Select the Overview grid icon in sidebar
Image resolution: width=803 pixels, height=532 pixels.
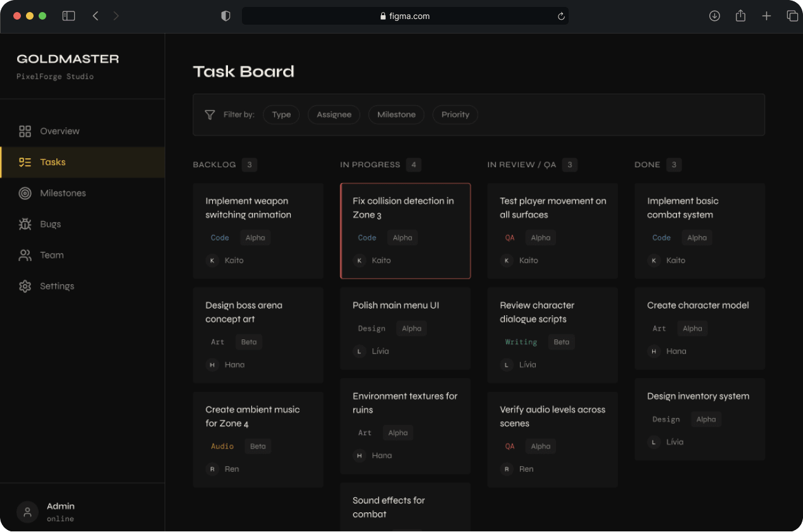(x=25, y=131)
